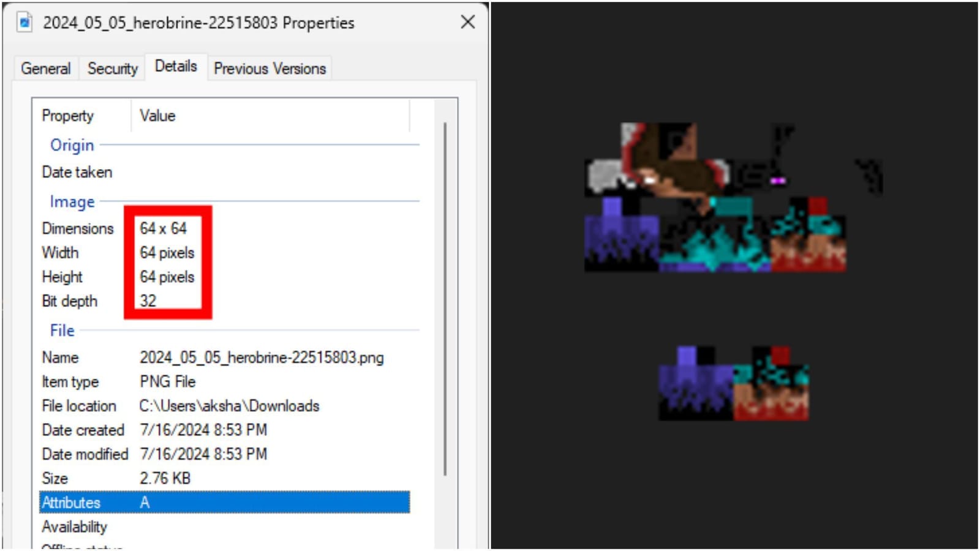This screenshot has height=551, width=980.
Task: Select the Size 2.76 KB row
Action: coord(165,478)
